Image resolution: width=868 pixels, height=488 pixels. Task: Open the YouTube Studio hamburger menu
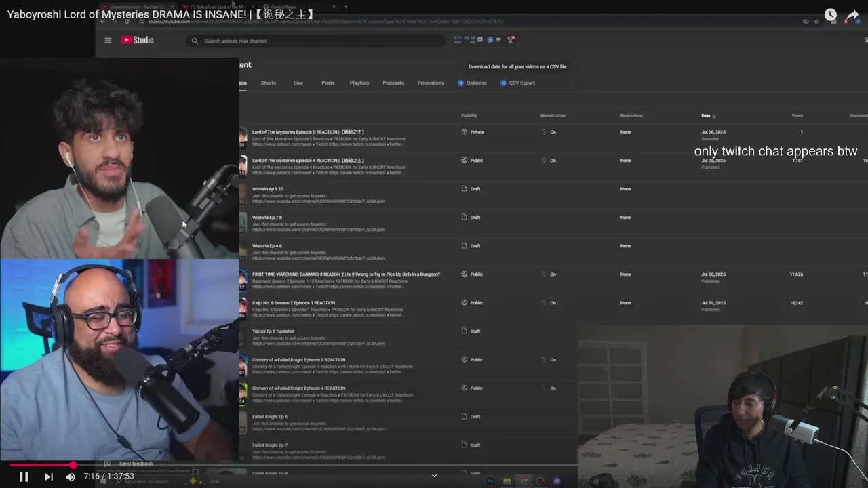[108, 40]
